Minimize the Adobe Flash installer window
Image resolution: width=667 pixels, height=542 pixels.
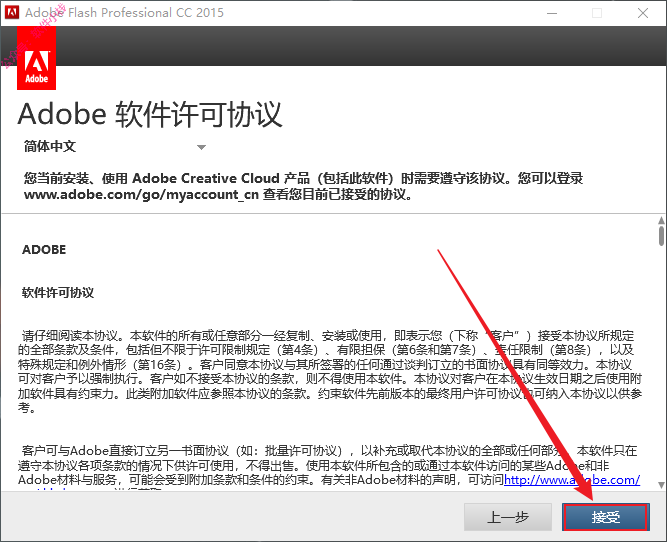click(552, 13)
